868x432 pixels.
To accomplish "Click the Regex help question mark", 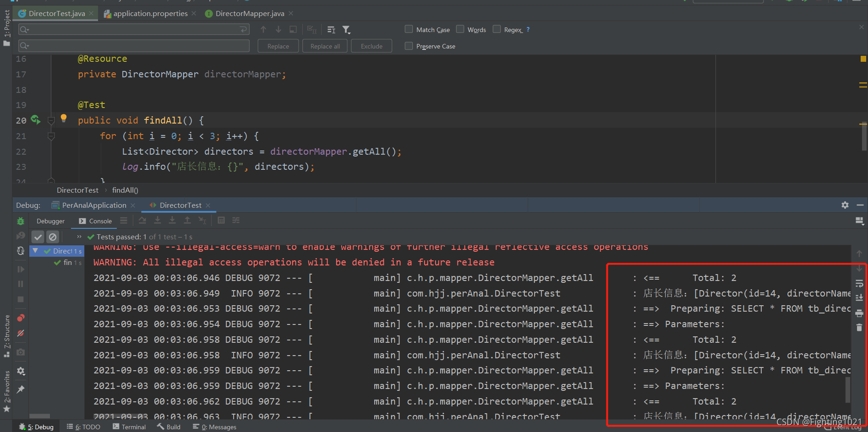I will (528, 29).
